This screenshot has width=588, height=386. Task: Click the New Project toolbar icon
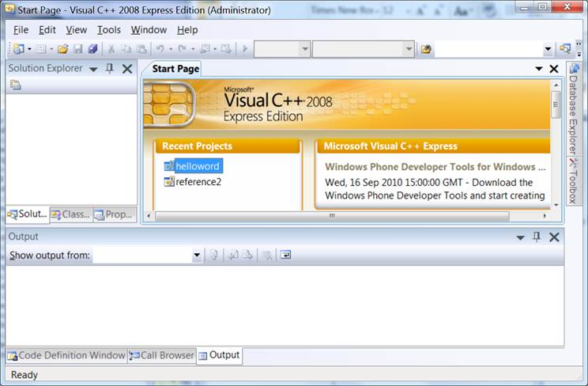(x=18, y=49)
